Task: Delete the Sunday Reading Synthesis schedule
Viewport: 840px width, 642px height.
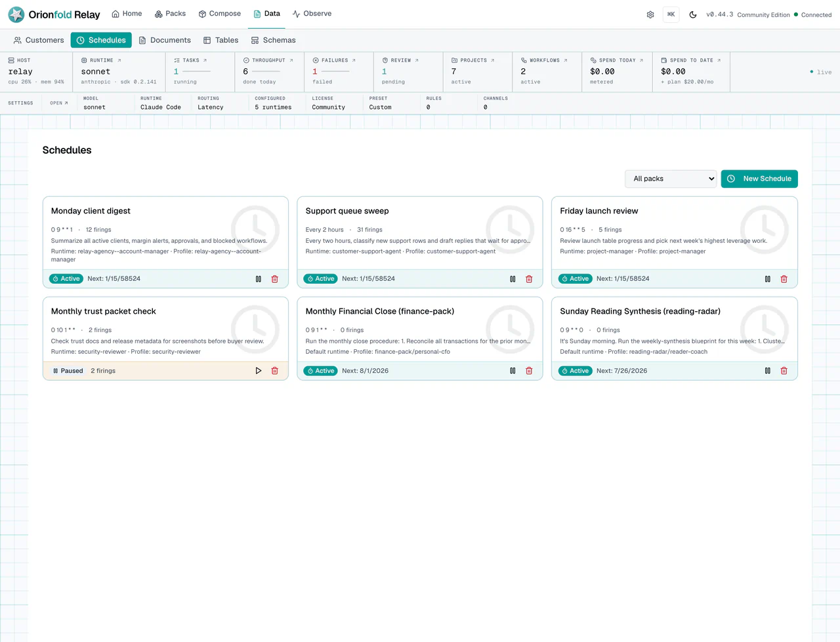Action: coord(784,371)
